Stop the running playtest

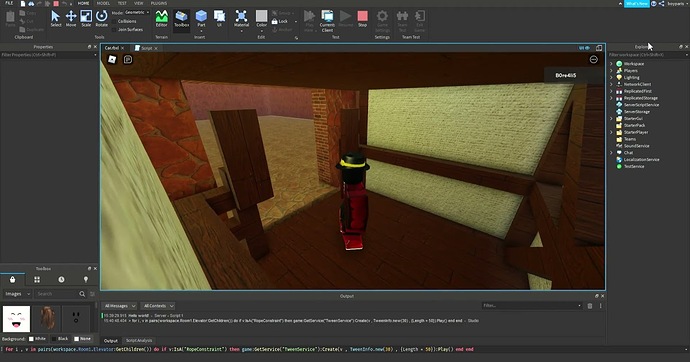[x=362, y=19]
